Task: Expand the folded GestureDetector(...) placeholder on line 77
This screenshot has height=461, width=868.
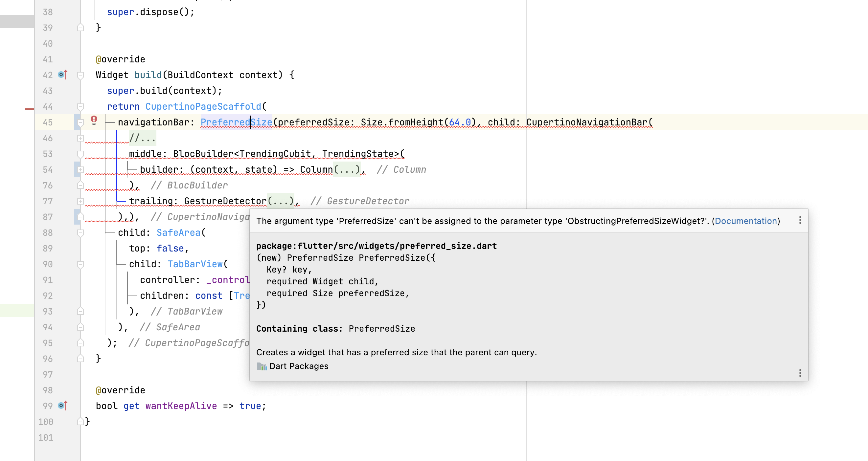Action: pos(282,201)
